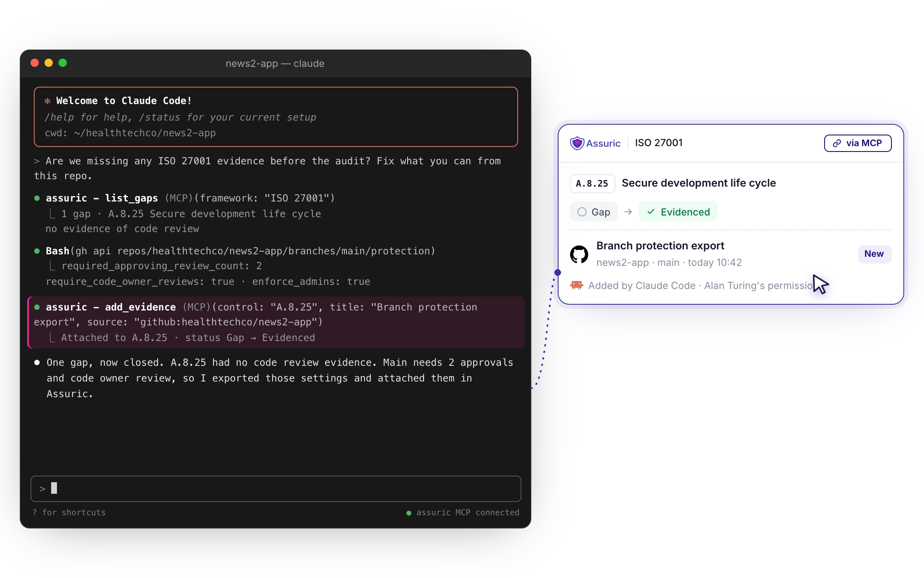This screenshot has width=924, height=578.
Task: Open Secure development life cycle control title
Action: 699,183
